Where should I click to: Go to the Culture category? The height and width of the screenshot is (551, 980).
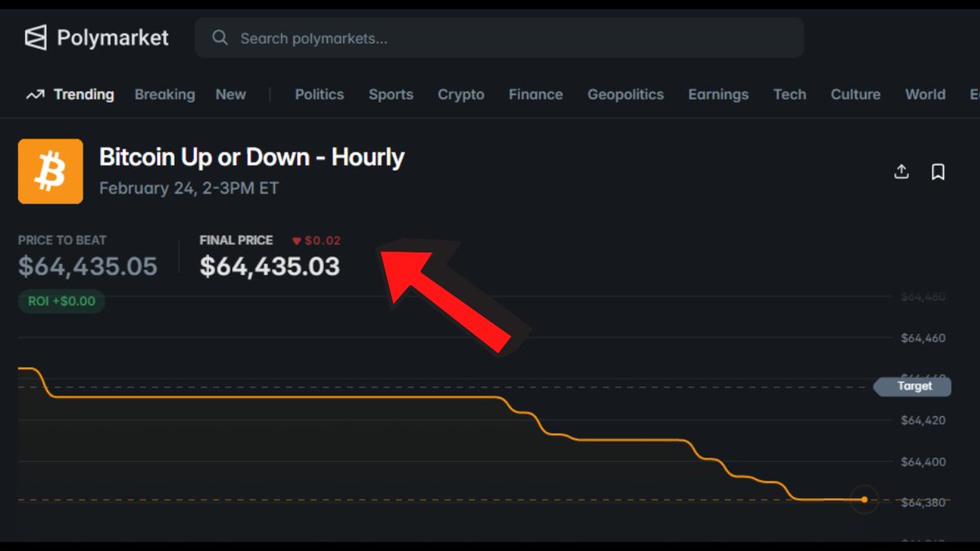[x=855, y=95]
